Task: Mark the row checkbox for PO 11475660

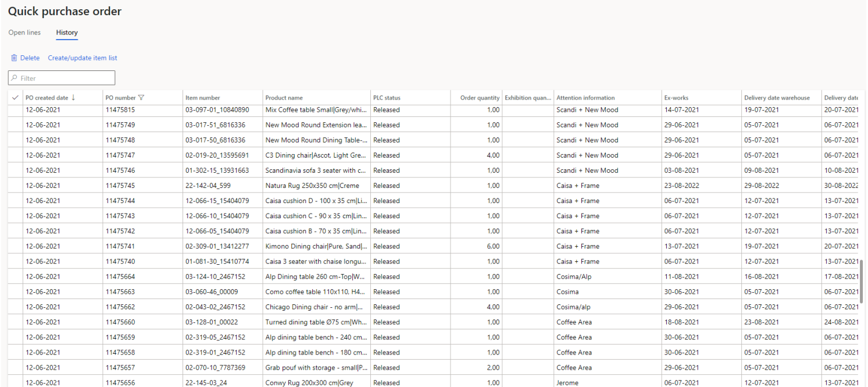Action: tap(15, 322)
